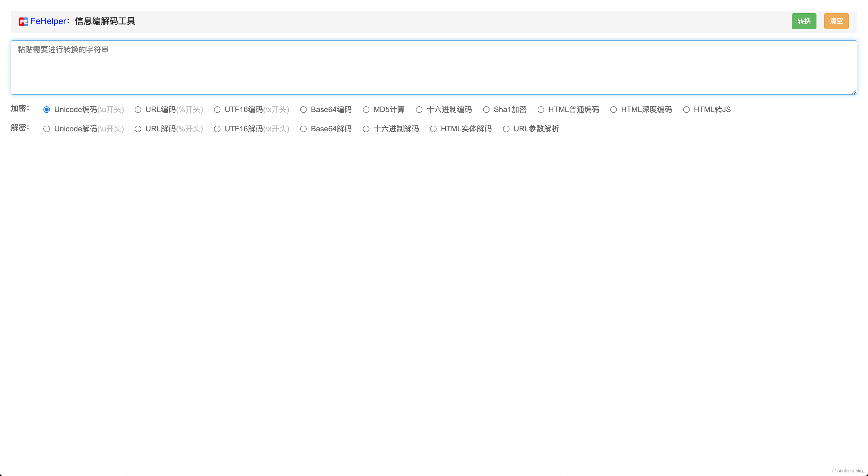Click the textarea resize handle corner

click(854, 92)
